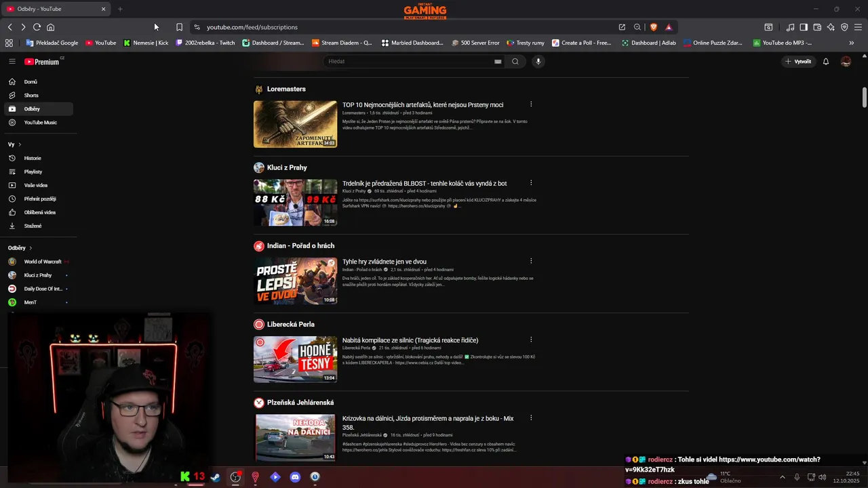Viewport: 868px width, 488px height.
Task: Open the Kick taskbar icon
Action: coord(185,477)
